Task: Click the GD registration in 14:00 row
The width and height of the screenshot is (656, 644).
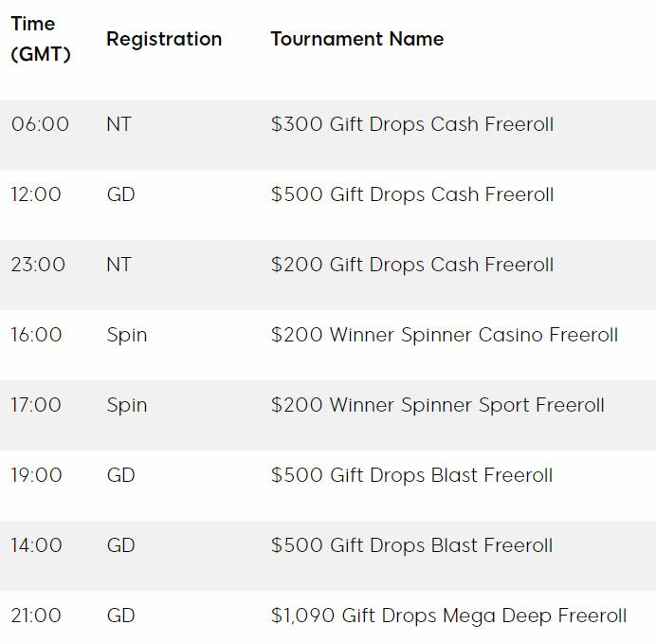Action: [x=121, y=545]
